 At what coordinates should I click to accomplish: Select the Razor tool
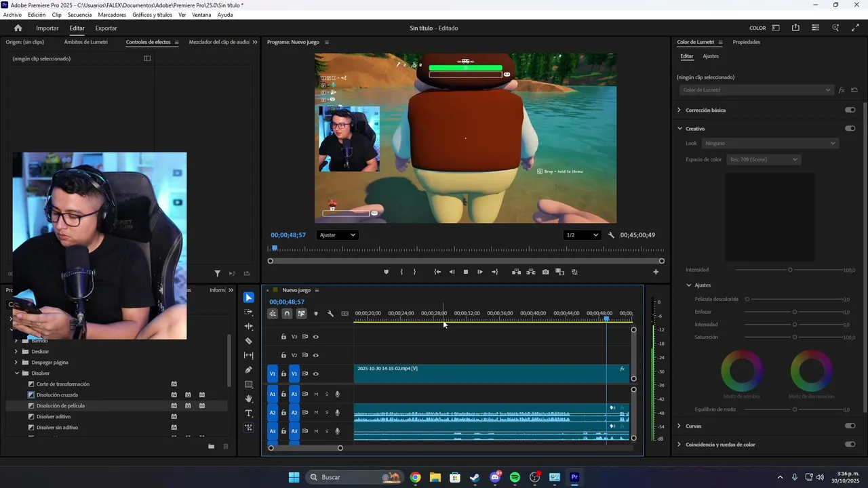249,341
